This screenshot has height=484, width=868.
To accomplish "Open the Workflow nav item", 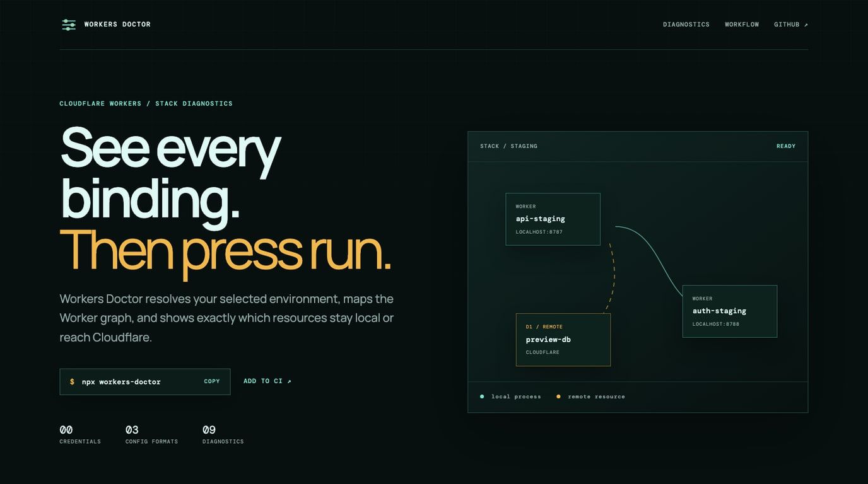I will [x=742, y=25].
